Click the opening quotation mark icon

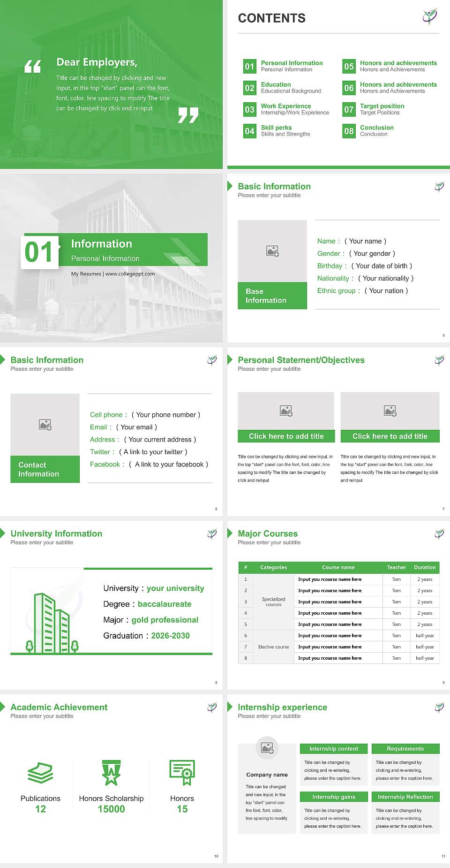pos(33,66)
